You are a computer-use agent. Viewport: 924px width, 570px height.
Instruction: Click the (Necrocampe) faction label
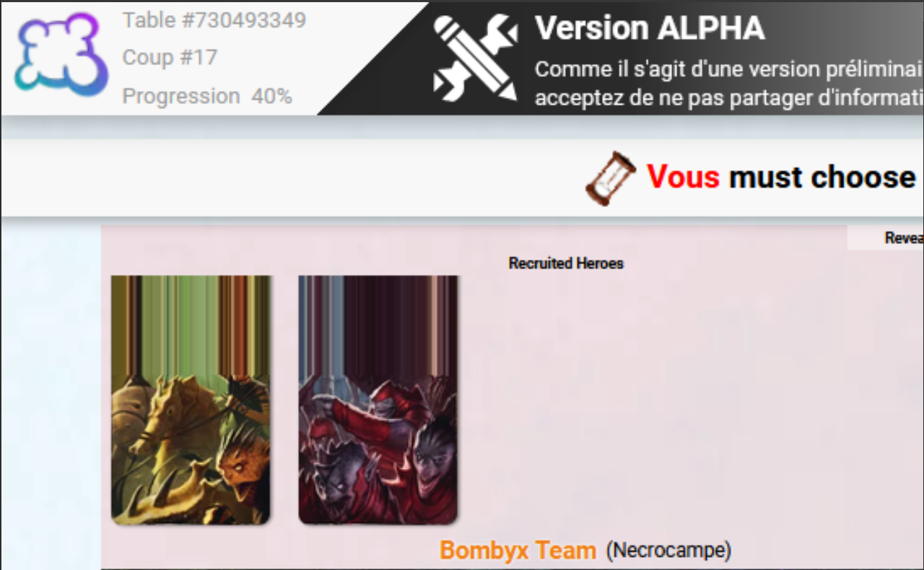tap(668, 551)
